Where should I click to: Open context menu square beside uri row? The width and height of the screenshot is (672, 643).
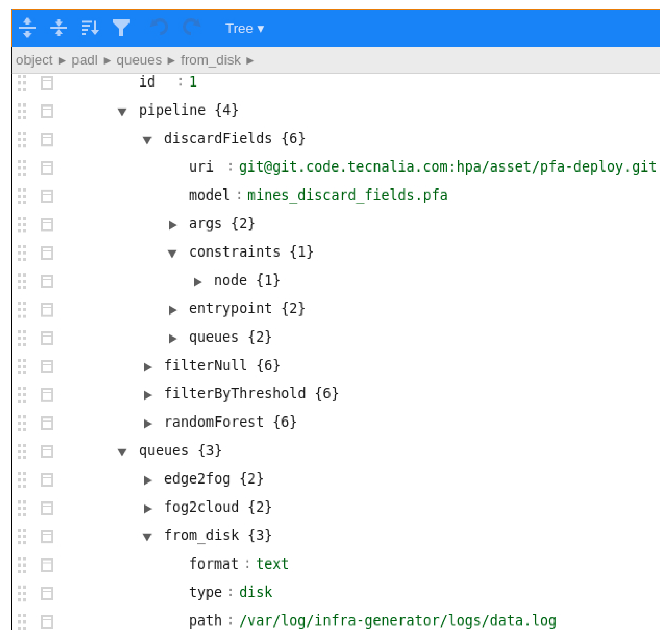point(47,168)
